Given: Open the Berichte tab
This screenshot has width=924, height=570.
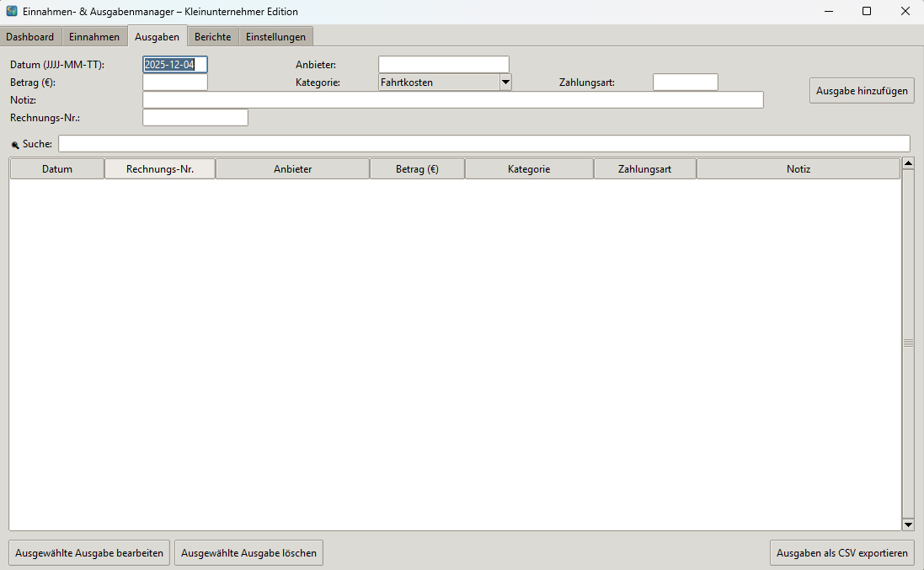Looking at the screenshot, I should pyautogui.click(x=212, y=36).
